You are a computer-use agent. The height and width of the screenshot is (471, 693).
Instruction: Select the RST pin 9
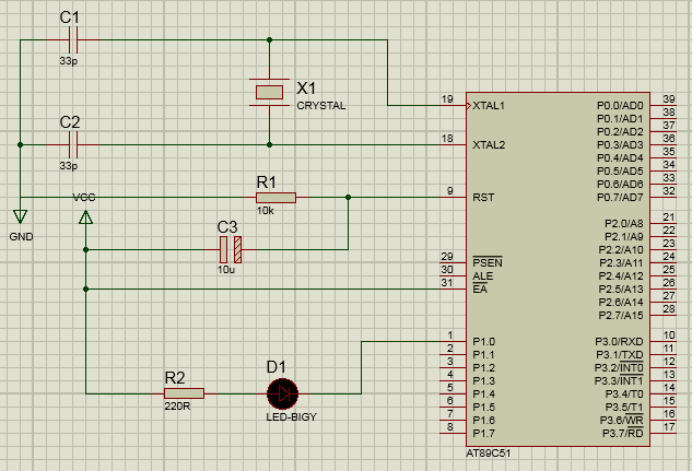pos(453,197)
